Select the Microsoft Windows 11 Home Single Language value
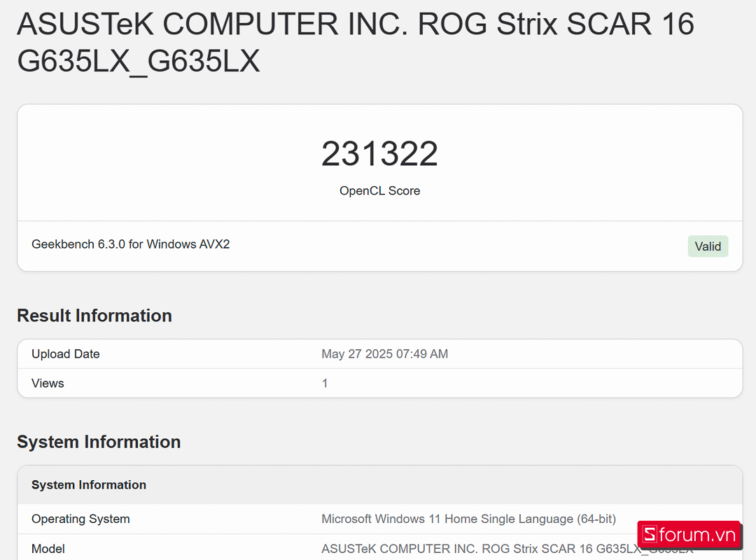 point(468,519)
